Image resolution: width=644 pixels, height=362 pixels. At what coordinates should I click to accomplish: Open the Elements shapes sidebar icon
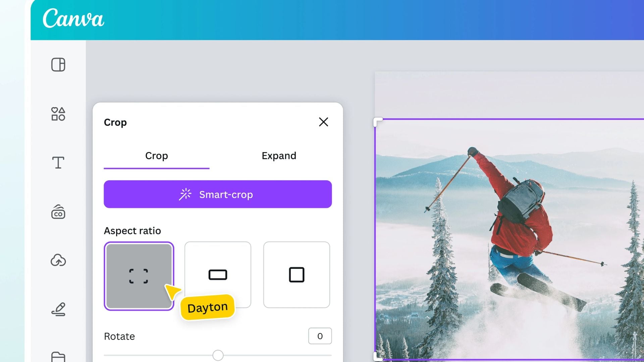click(x=58, y=114)
